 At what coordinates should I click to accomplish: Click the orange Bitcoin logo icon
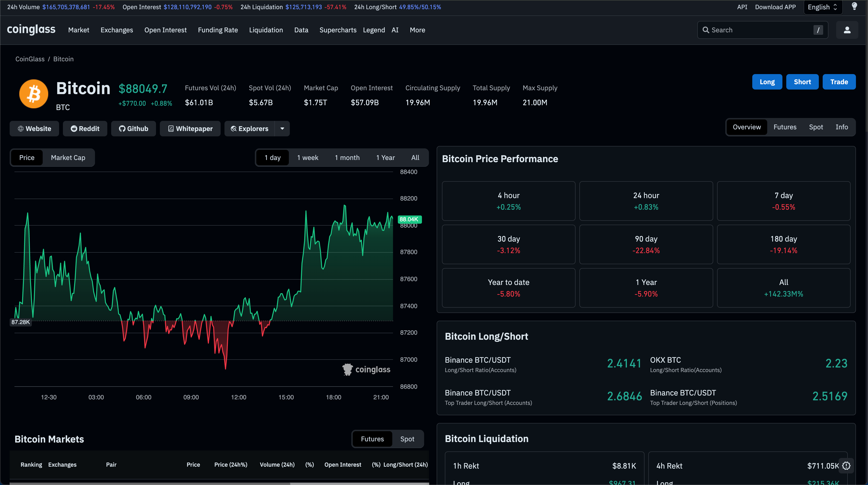pos(33,94)
